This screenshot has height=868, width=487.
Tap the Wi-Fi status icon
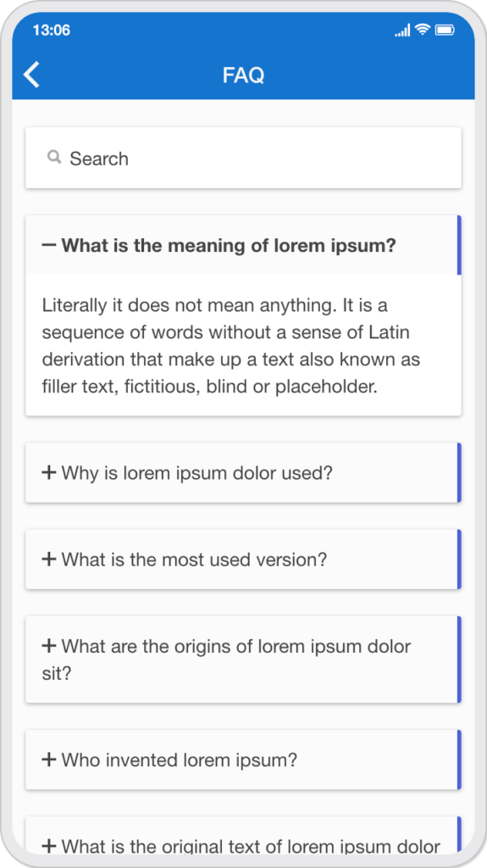click(423, 30)
